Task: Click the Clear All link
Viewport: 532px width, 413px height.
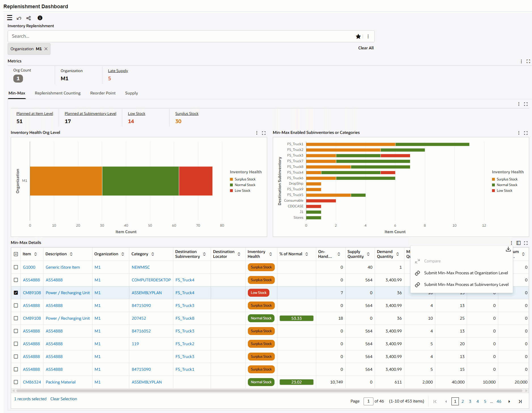Action: (x=366, y=48)
